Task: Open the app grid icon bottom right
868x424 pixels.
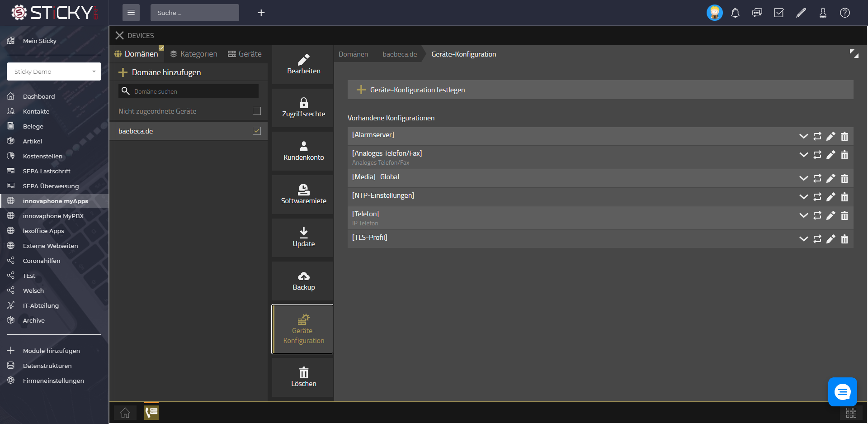Action: point(851,413)
